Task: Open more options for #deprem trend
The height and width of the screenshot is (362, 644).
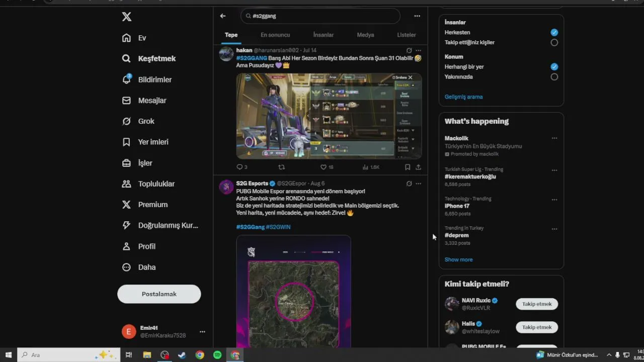Action: (x=554, y=229)
